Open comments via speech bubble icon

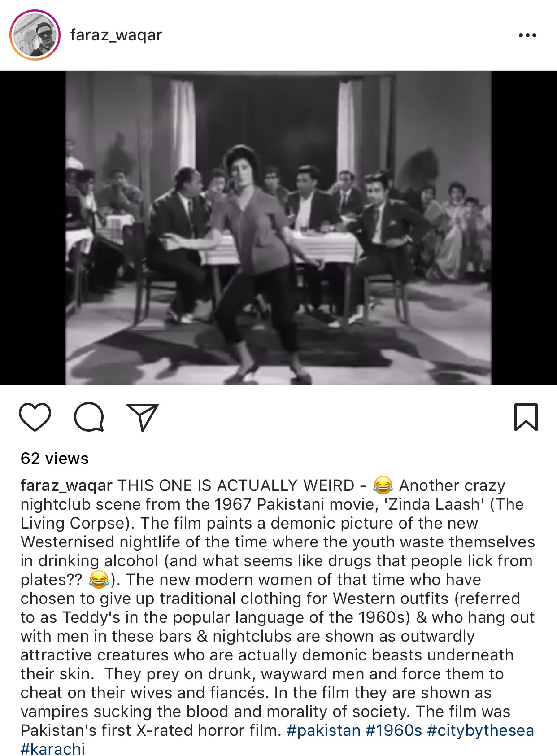(89, 417)
